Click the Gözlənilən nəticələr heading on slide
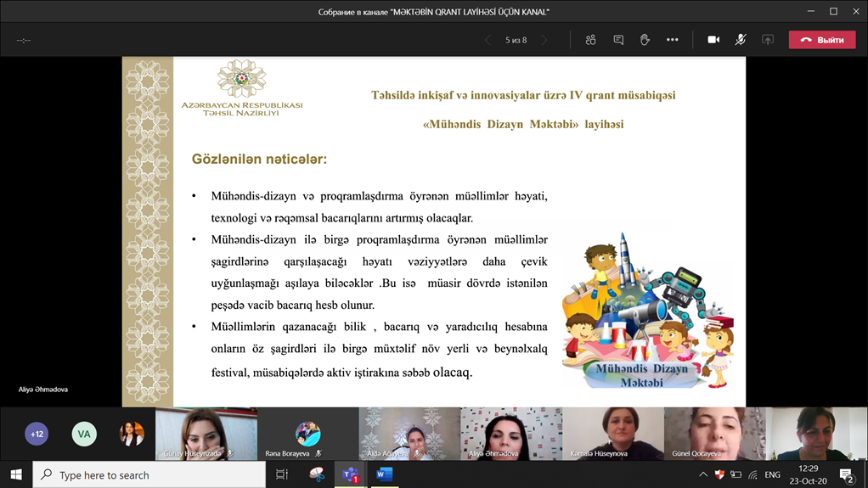868x488 pixels. [x=259, y=160]
